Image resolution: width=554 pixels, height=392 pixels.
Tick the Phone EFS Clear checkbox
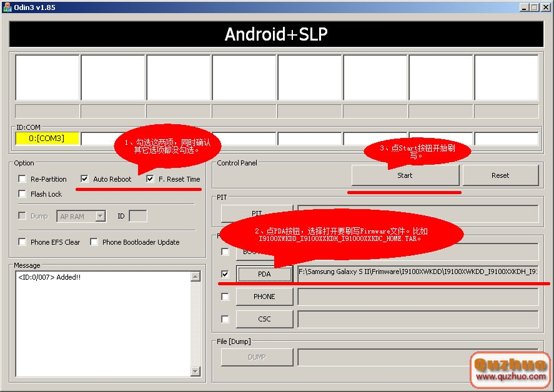tap(22, 242)
